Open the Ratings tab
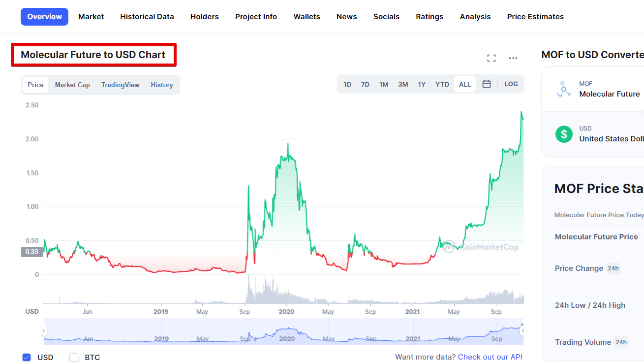644x362 pixels. (429, 17)
